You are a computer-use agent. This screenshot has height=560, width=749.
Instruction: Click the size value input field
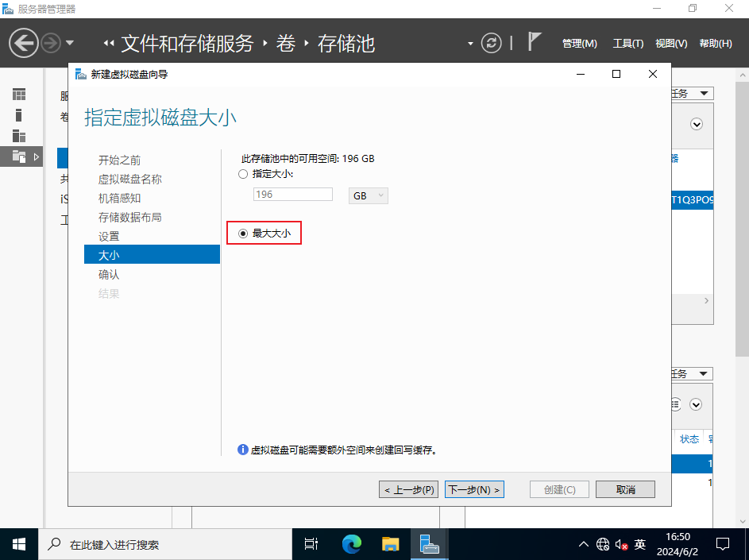[292, 195]
